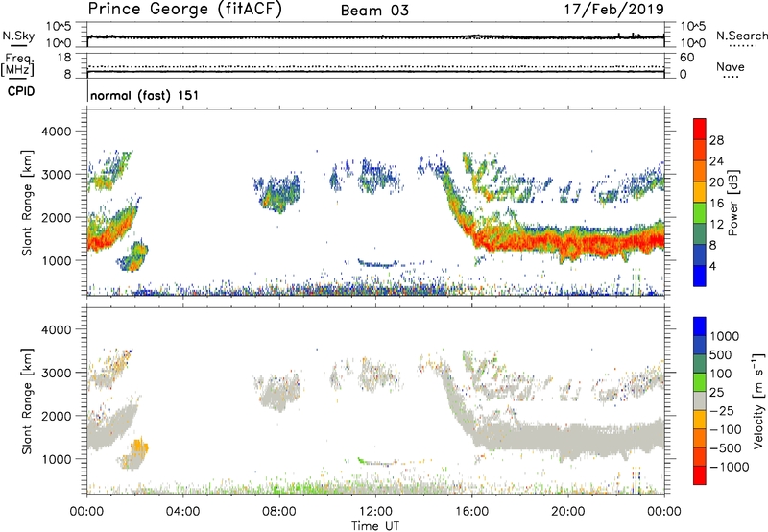Click the 'Time UT' axis label
768x532 pixels.
click(375, 525)
